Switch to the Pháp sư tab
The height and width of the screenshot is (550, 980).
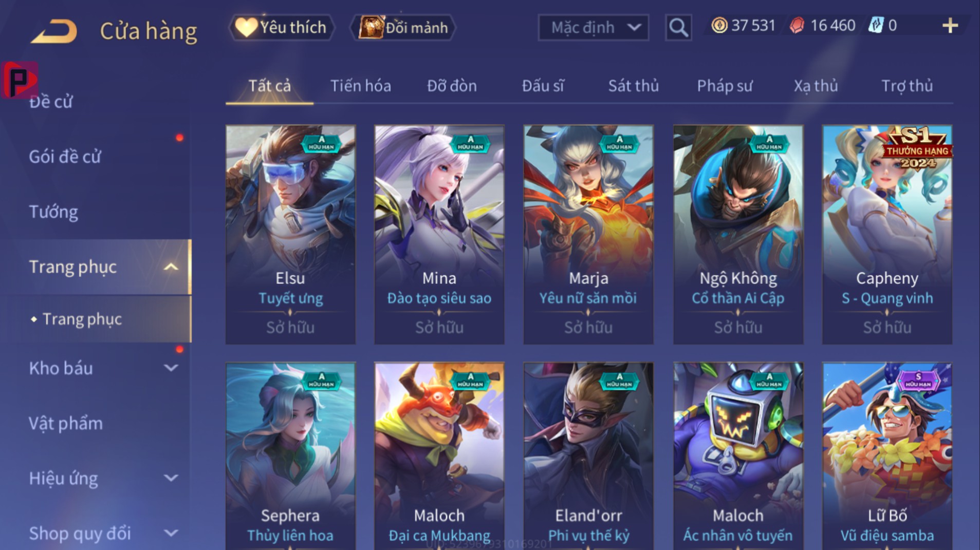click(x=725, y=86)
